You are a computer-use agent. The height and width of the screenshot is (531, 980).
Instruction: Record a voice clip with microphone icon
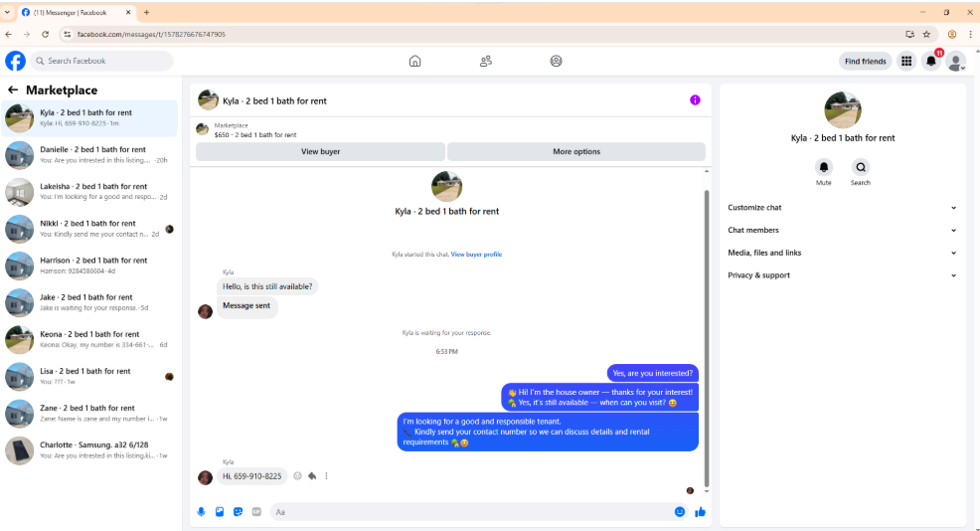pos(201,512)
